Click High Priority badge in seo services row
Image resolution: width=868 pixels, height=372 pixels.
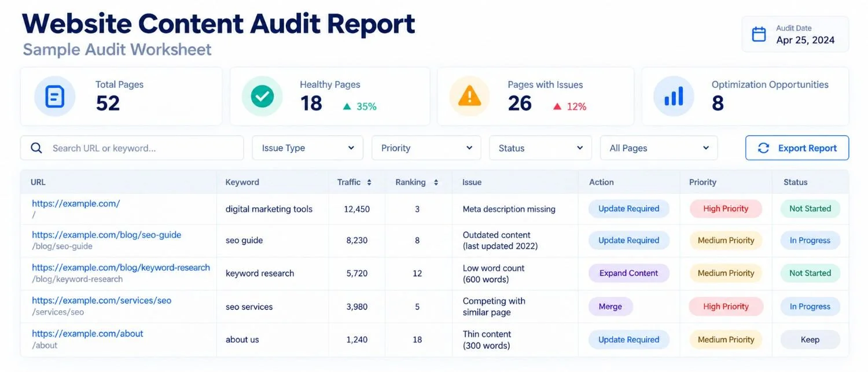[726, 307]
